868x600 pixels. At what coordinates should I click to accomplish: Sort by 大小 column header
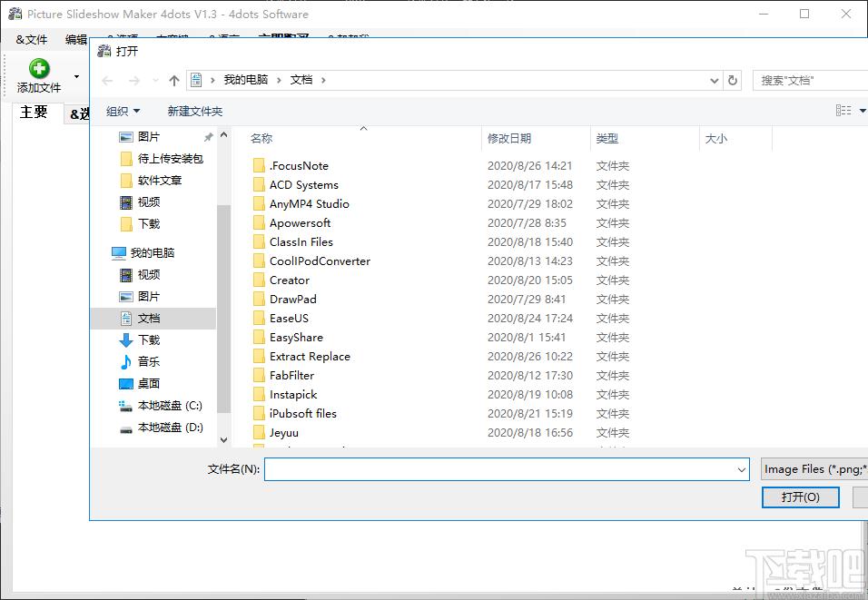pos(715,138)
